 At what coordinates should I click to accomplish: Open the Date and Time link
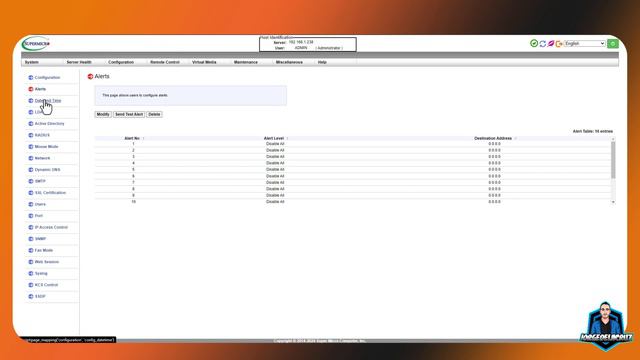tap(48, 100)
